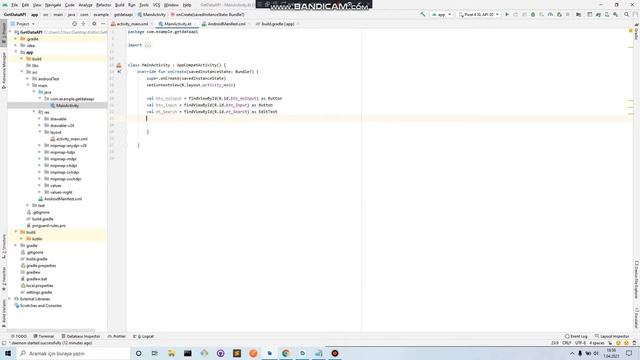
Task: Open the Cortana circle icon on taskbar
Action: [x=138, y=353]
